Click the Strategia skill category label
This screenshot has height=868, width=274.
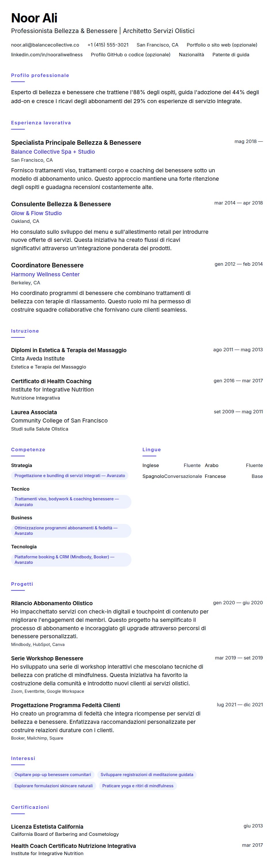pyautogui.click(x=22, y=465)
